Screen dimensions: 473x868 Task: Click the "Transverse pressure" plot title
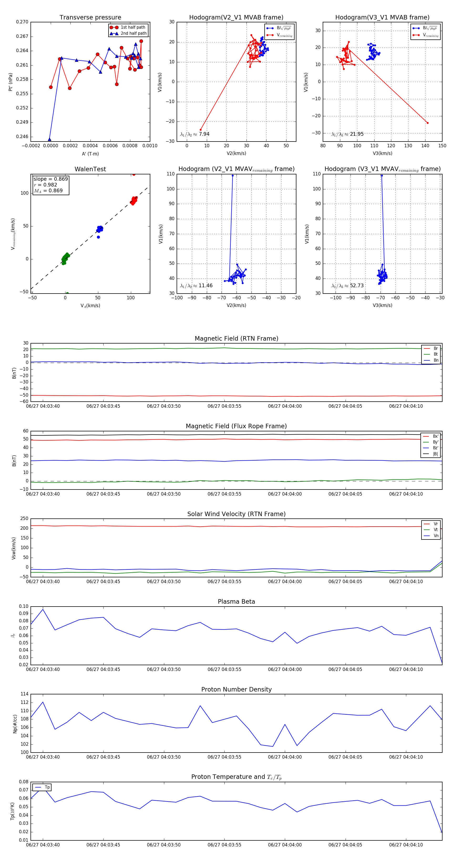coord(90,18)
